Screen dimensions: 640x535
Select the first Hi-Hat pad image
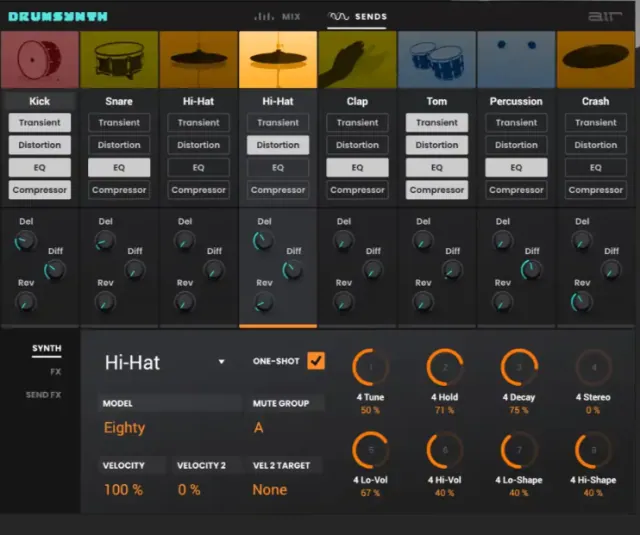coord(198,60)
